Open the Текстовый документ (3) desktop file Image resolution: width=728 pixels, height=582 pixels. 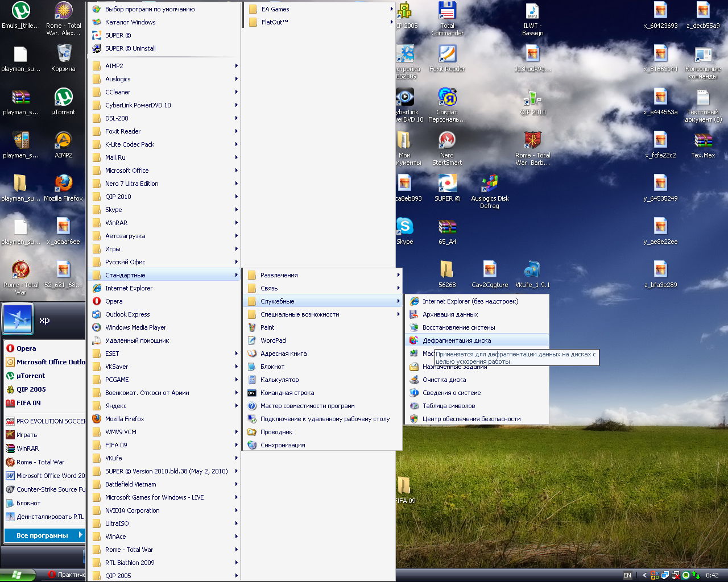tap(703, 105)
